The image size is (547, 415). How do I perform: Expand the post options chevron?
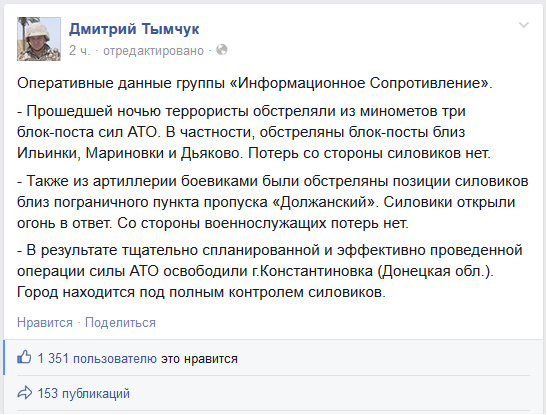coord(524,25)
